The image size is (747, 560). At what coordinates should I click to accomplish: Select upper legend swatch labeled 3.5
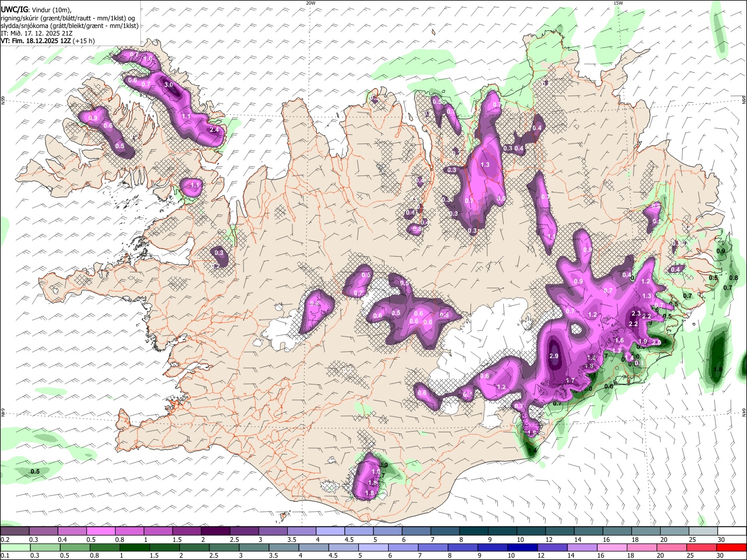[301, 531]
